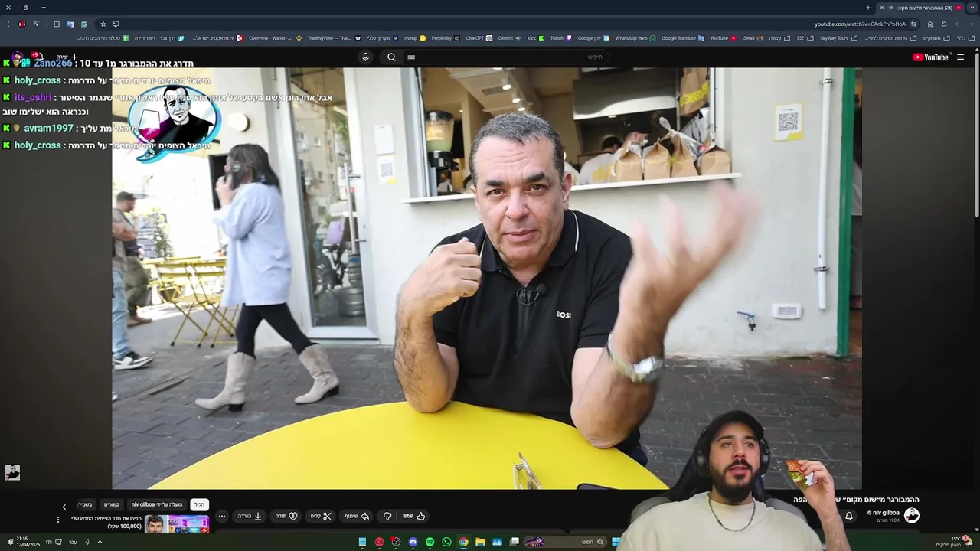Click username avram1997 in chat overlay
Image resolution: width=980 pixels, height=551 pixels.
pos(49,129)
